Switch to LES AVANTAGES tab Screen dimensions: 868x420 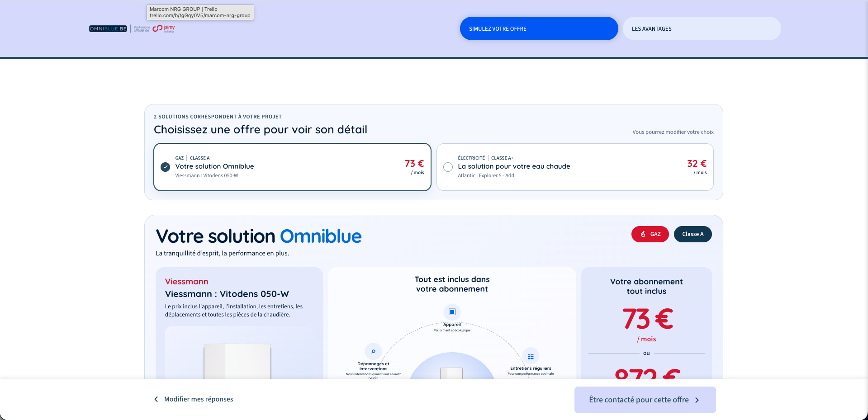click(702, 28)
